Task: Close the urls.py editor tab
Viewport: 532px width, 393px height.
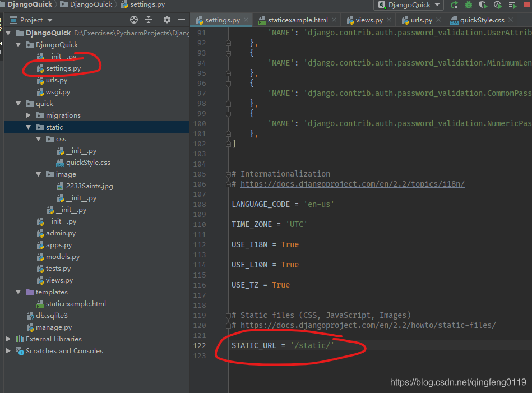Action: point(438,20)
